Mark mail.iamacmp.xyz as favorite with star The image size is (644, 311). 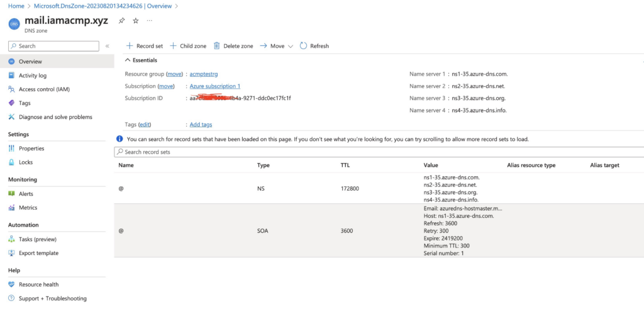[x=136, y=21]
